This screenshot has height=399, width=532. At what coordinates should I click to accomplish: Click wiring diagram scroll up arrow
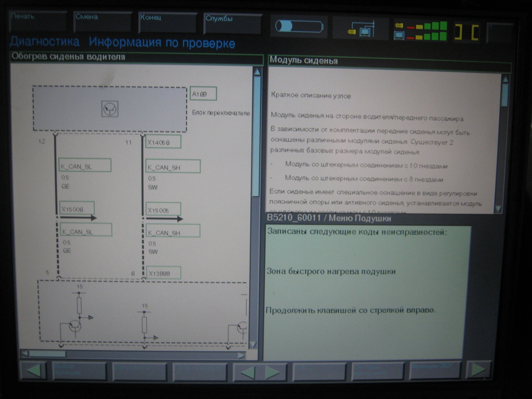click(257, 72)
